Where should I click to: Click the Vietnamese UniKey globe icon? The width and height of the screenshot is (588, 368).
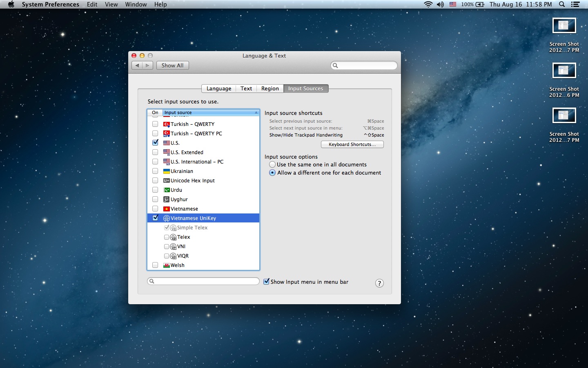coord(167,218)
